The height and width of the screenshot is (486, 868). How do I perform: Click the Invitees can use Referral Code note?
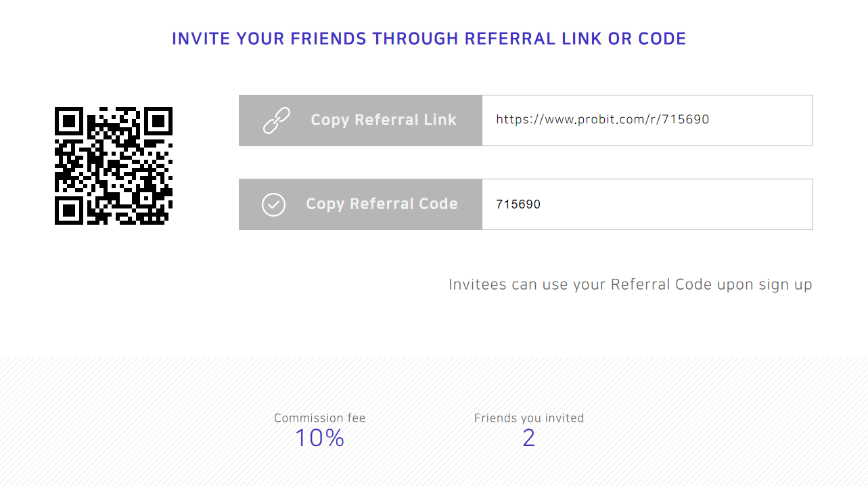[631, 284]
